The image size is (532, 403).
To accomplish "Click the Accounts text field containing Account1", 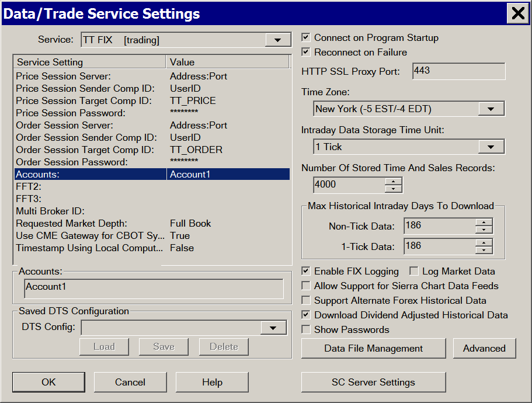I will 154,289.
